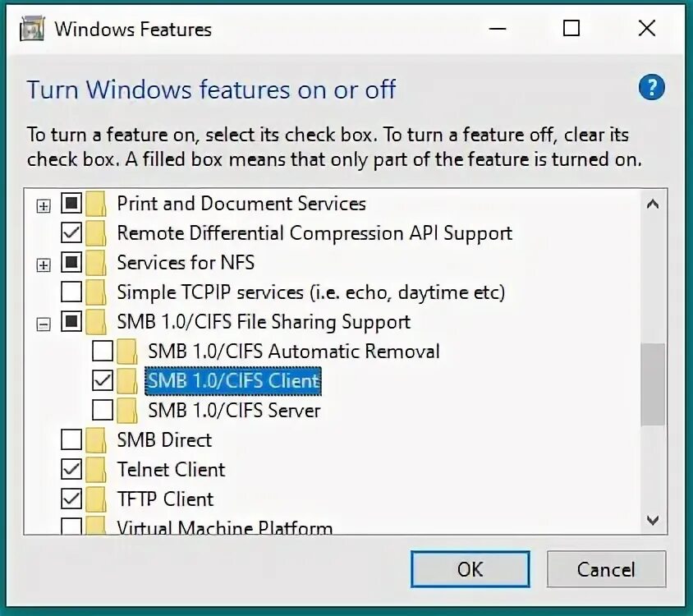Confirm changes with the OK button
693x616 pixels.
coord(470,569)
